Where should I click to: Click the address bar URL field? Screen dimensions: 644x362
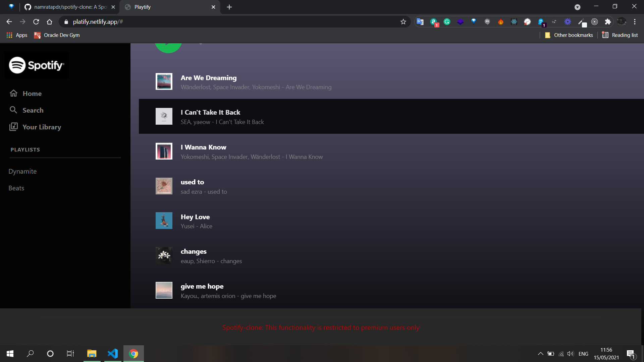(x=228, y=22)
